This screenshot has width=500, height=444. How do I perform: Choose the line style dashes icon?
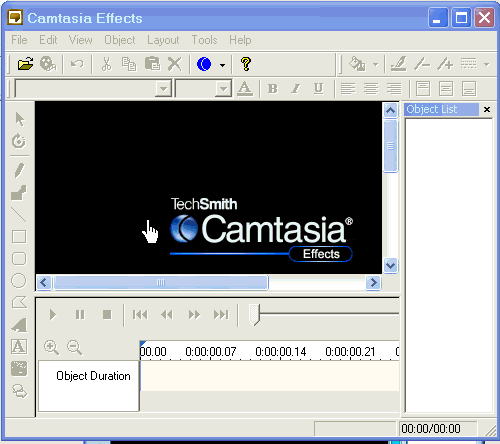pyautogui.click(x=469, y=63)
